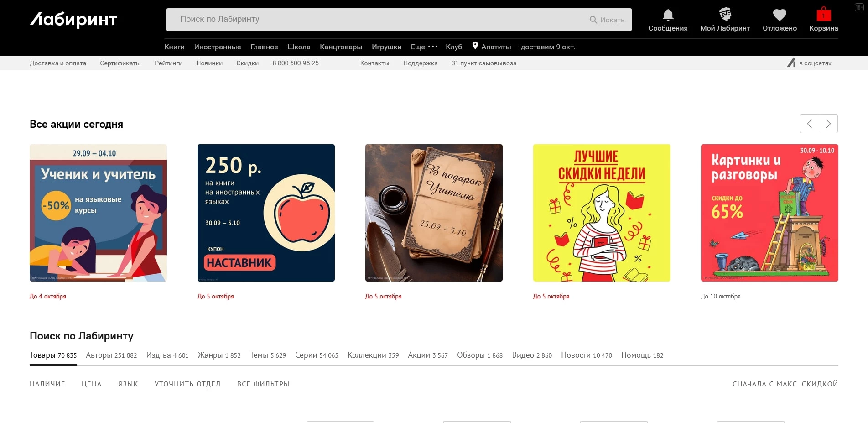The image size is (868, 423).
Task: Open the Мой Лабиринт profile icon
Action: [x=725, y=15]
